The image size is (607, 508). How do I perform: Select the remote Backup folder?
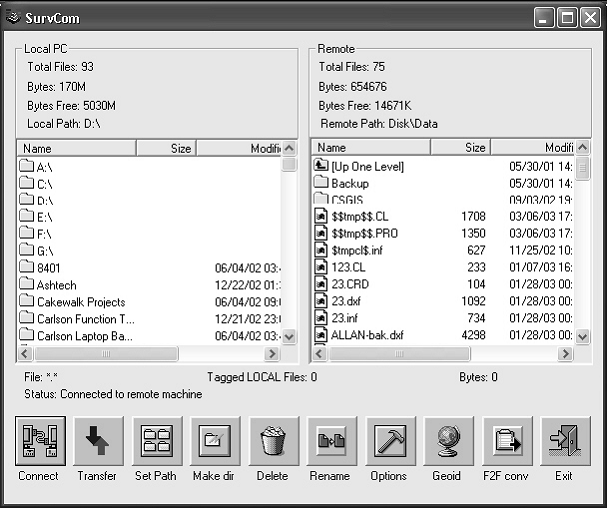coord(349,183)
